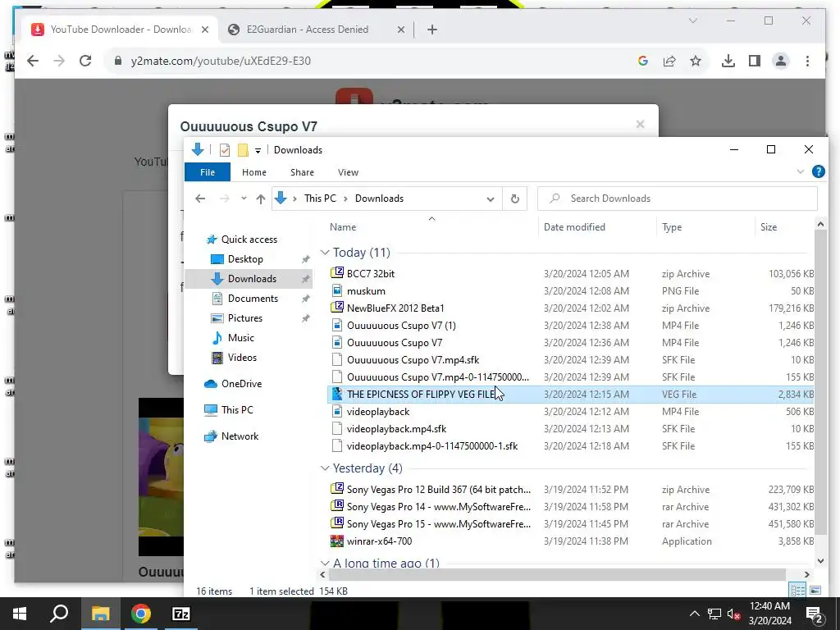
Task: Open the Home ribbon tab
Action: pyautogui.click(x=254, y=172)
